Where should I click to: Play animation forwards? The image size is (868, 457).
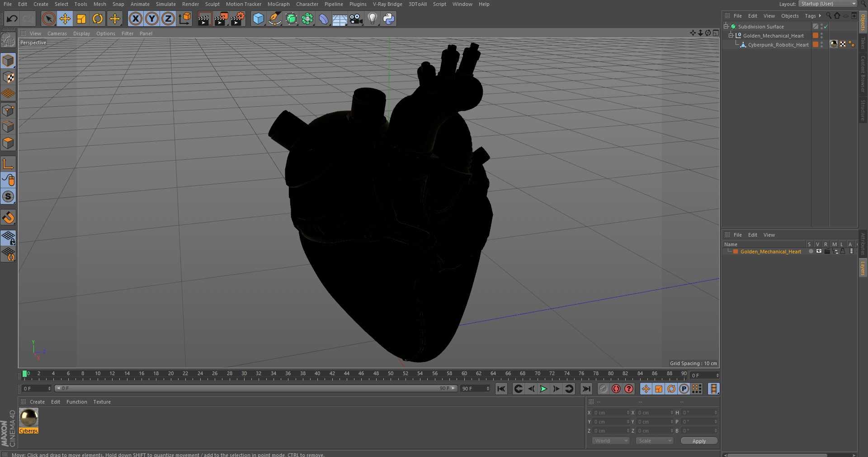point(543,389)
